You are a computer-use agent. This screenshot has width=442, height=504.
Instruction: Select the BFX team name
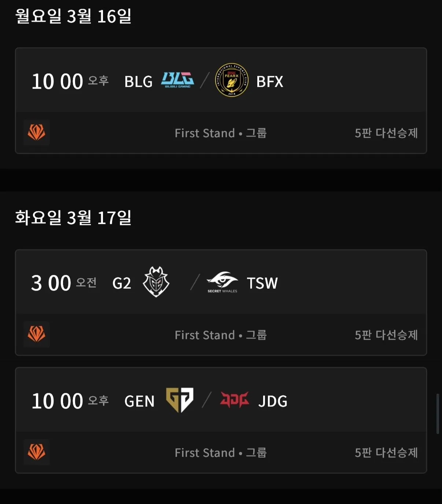pyautogui.click(x=270, y=82)
